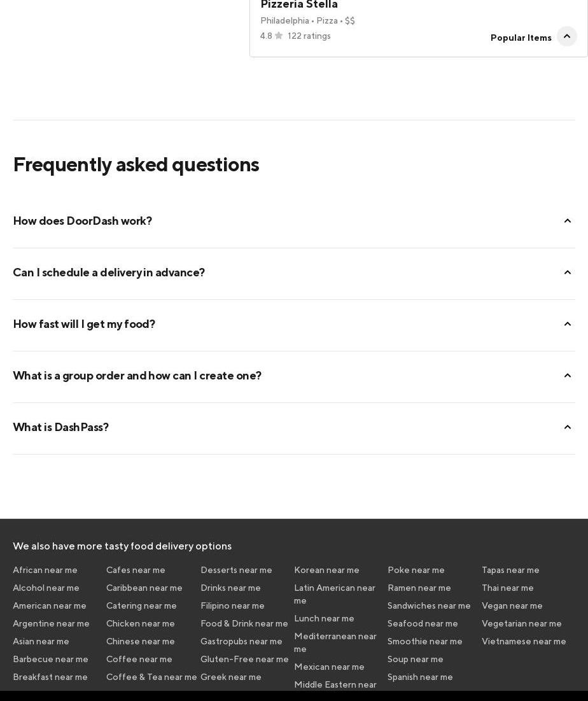The image size is (588, 701).
Task: Expand the "How does DoorDash work?" question
Action: click(x=567, y=221)
